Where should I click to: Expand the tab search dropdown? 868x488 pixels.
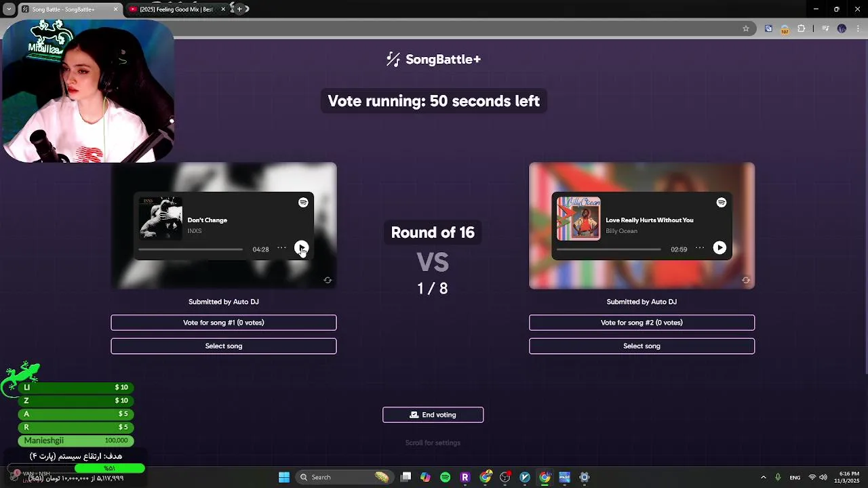9,9
